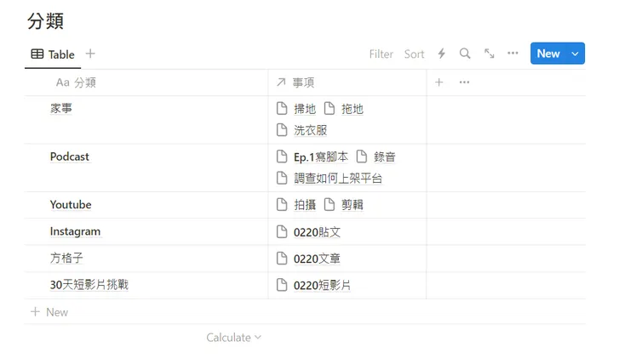Open search with the magnifier icon
630x364 pixels.
pos(465,54)
